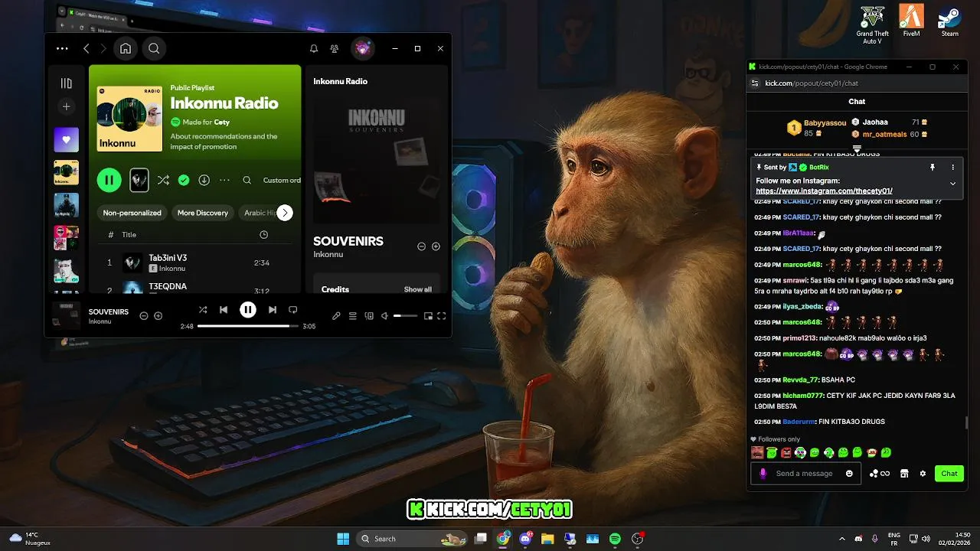Pause playback in bottom player bar
Viewport: 980px width, 551px height.
(248, 310)
